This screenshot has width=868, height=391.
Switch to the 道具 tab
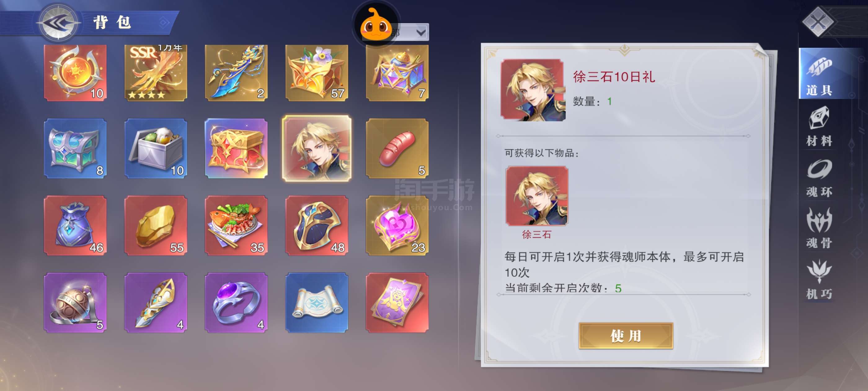point(819,74)
